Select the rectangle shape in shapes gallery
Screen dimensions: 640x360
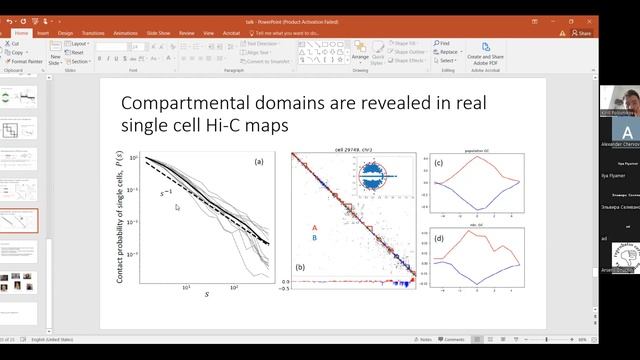pyautogui.click(x=325, y=44)
